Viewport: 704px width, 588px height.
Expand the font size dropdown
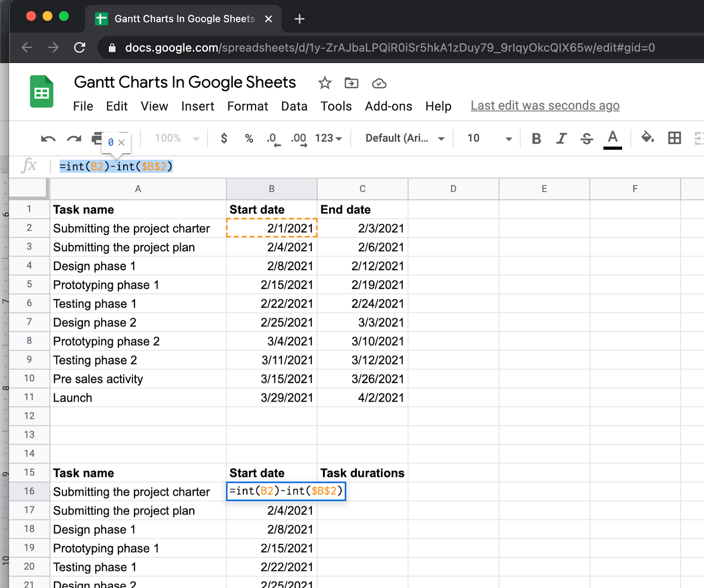pos(508,139)
